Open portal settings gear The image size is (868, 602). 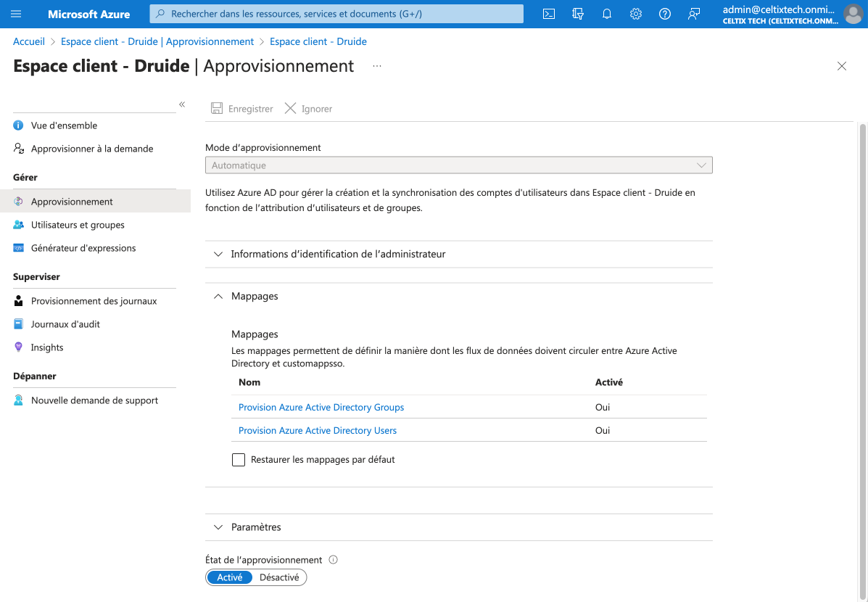tap(636, 14)
